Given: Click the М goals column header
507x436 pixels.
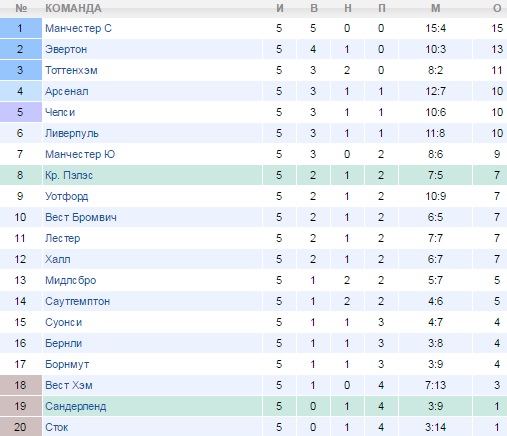Looking at the screenshot, I should 436,8.
